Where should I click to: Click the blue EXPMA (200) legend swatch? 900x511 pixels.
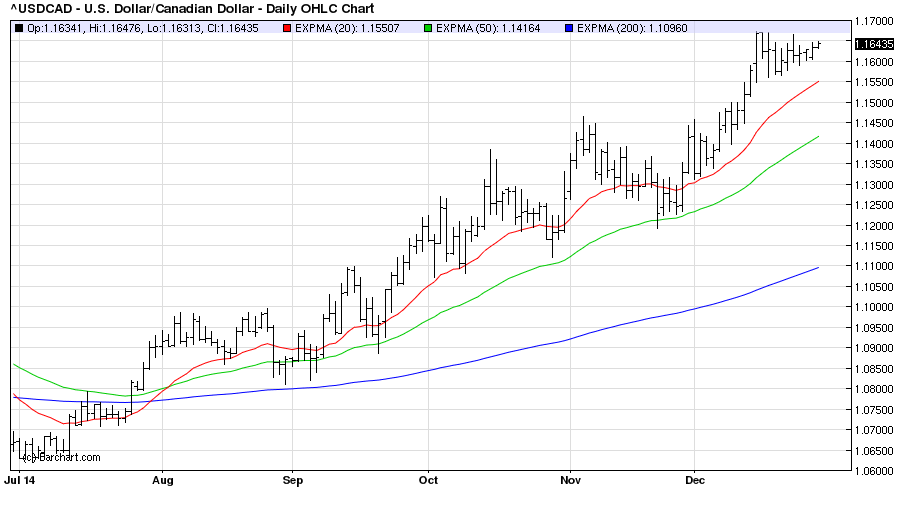click(569, 28)
